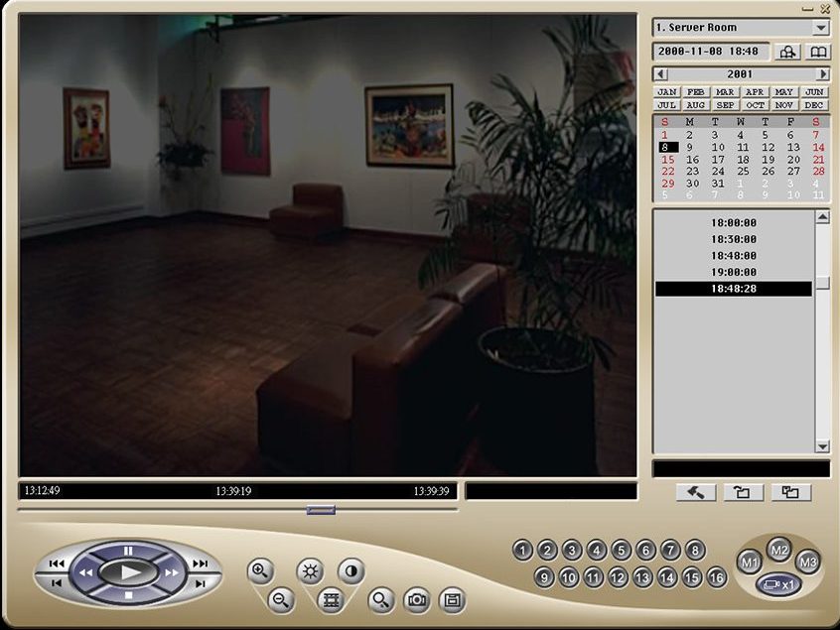
Task: Click the zoom in magnifier icon
Action: pyautogui.click(x=260, y=570)
